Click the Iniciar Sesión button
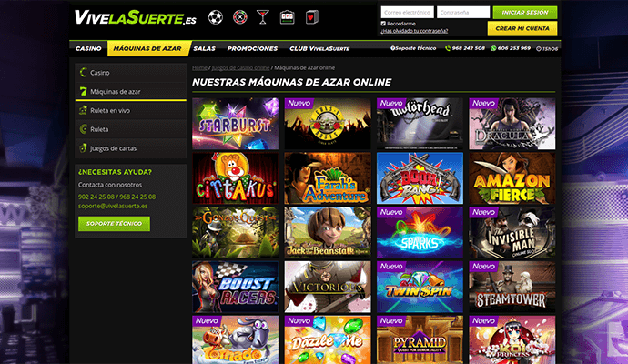 pos(525,13)
